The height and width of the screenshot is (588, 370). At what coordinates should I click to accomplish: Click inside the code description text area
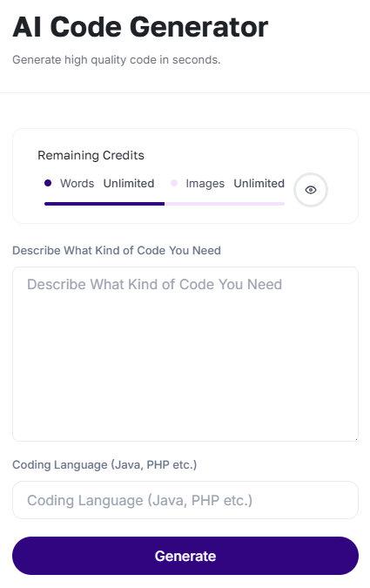tap(185, 354)
